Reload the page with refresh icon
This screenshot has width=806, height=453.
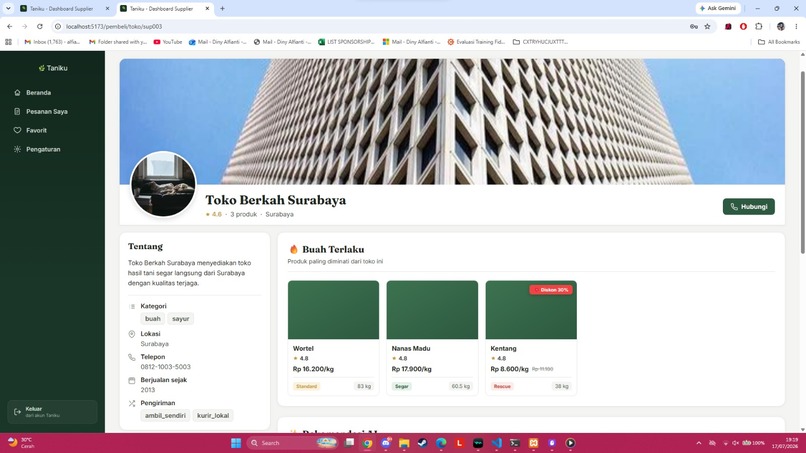[x=40, y=26]
